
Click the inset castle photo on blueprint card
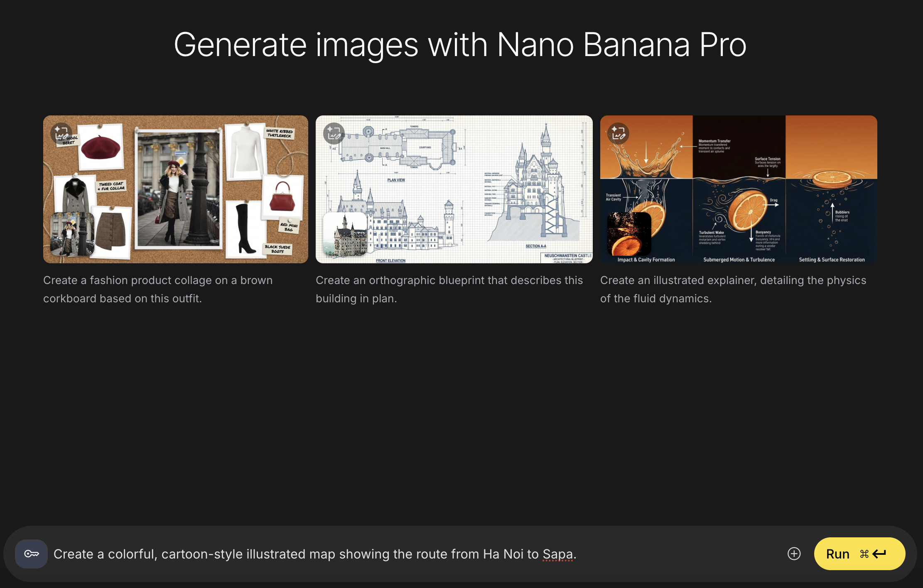(x=345, y=234)
